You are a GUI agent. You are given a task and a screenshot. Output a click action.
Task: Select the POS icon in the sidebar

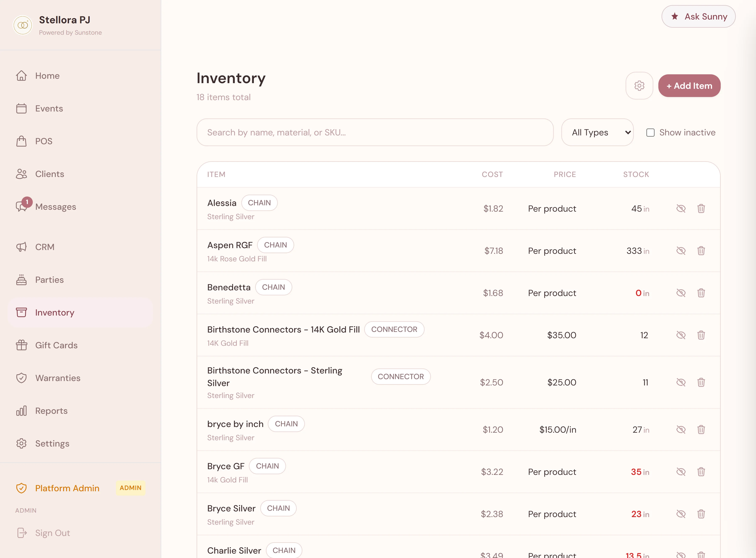(22, 141)
